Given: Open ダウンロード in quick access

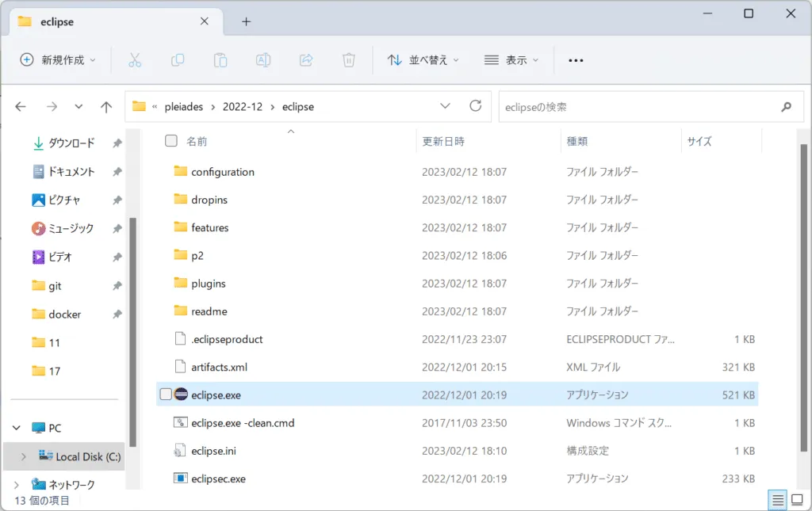Looking at the screenshot, I should [71, 143].
